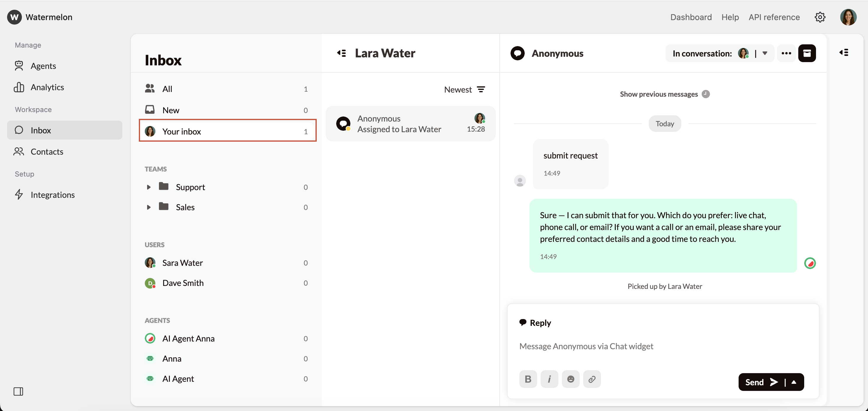This screenshot has height=411, width=868.
Task: Archive the conversation using the inbox icon
Action: click(808, 53)
